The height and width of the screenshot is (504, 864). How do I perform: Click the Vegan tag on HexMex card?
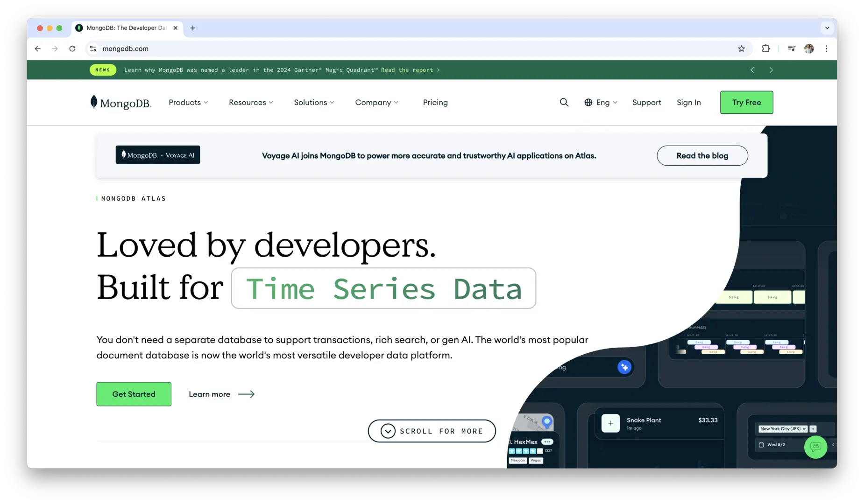click(536, 461)
